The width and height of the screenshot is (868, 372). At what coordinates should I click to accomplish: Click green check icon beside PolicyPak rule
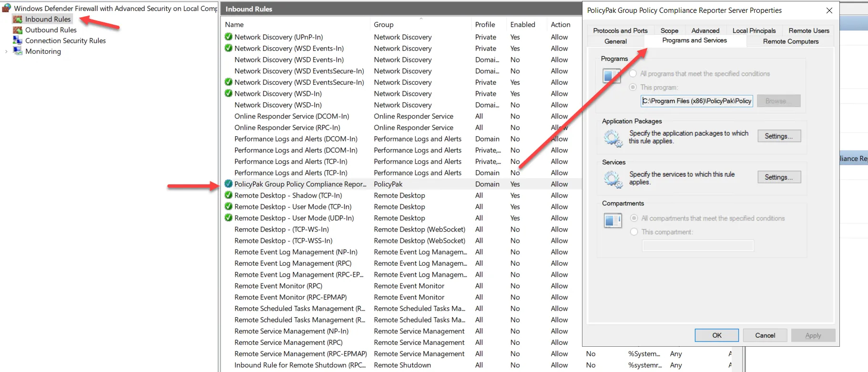pos(228,184)
